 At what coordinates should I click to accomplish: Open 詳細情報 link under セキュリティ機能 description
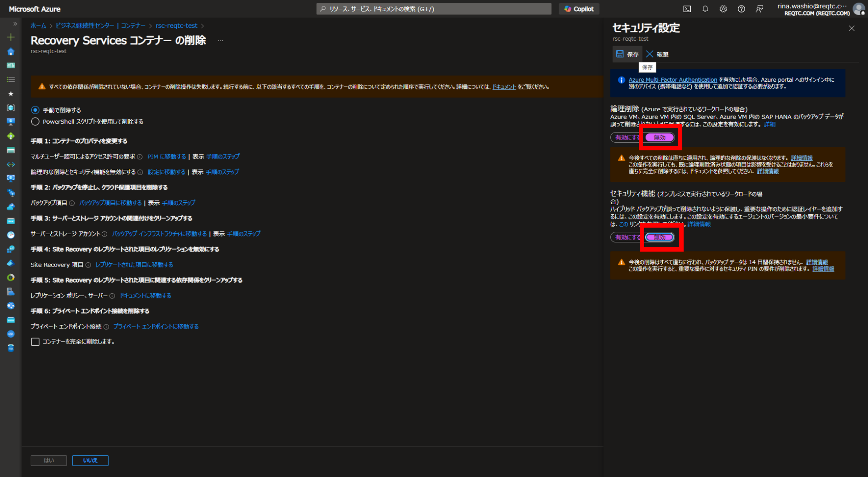tap(699, 224)
